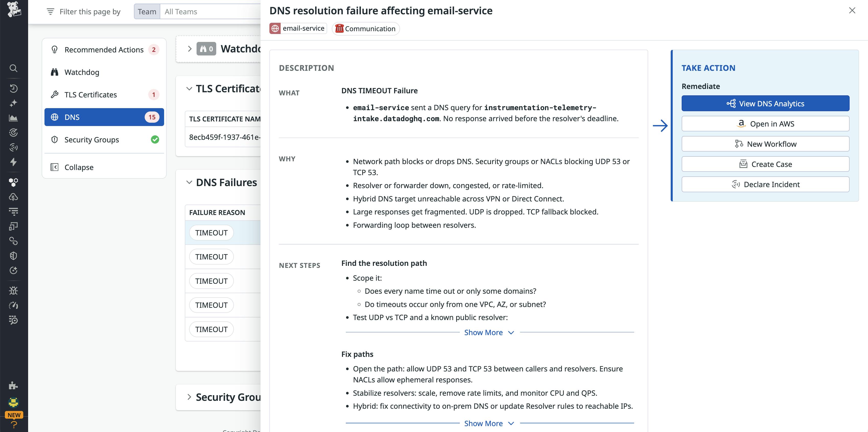
Task: Open the error tracking bug icon
Action: (14, 290)
